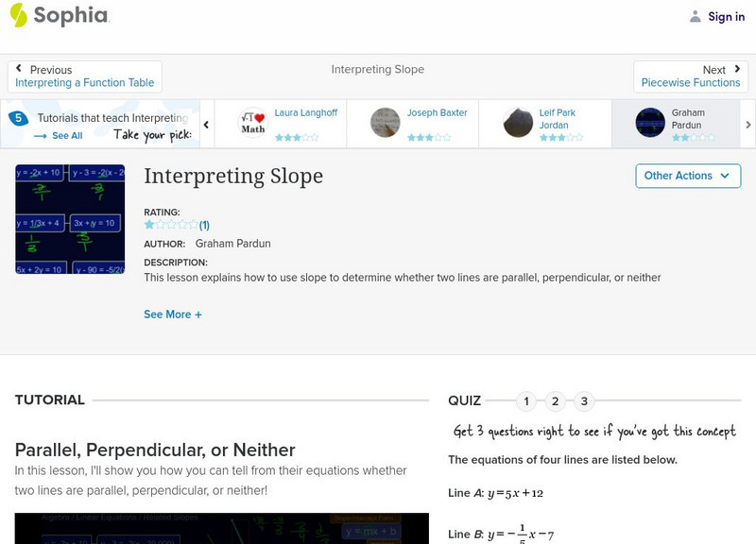The height and width of the screenshot is (544, 756).
Task: Select Laura Langhoff's Math avatar
Action: [253, 123]
